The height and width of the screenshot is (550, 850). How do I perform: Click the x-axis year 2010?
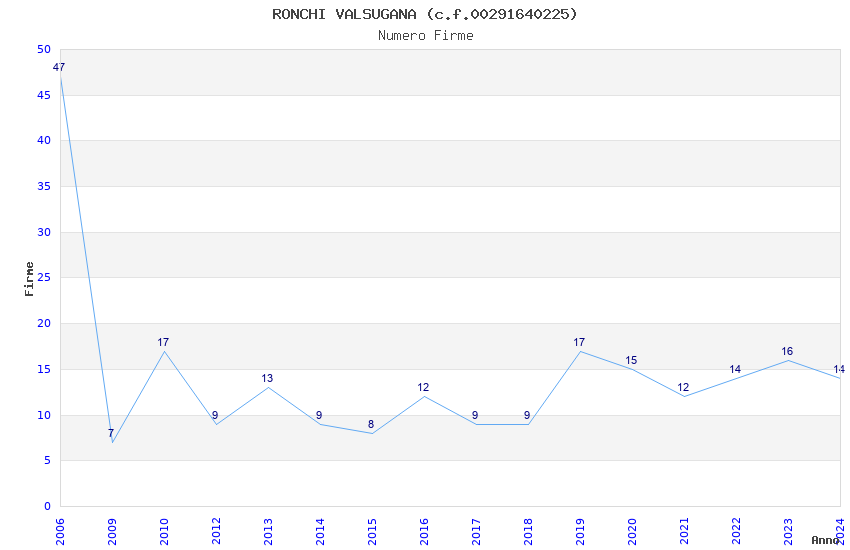164,531
